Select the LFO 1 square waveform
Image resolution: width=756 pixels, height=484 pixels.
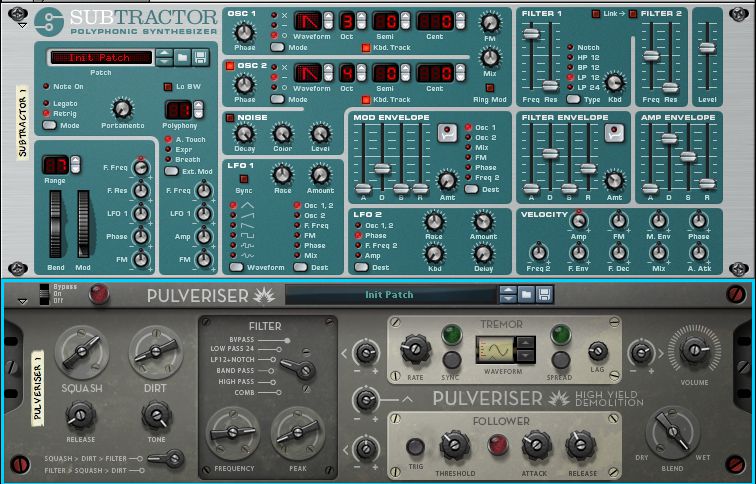(x=233, y=235)
